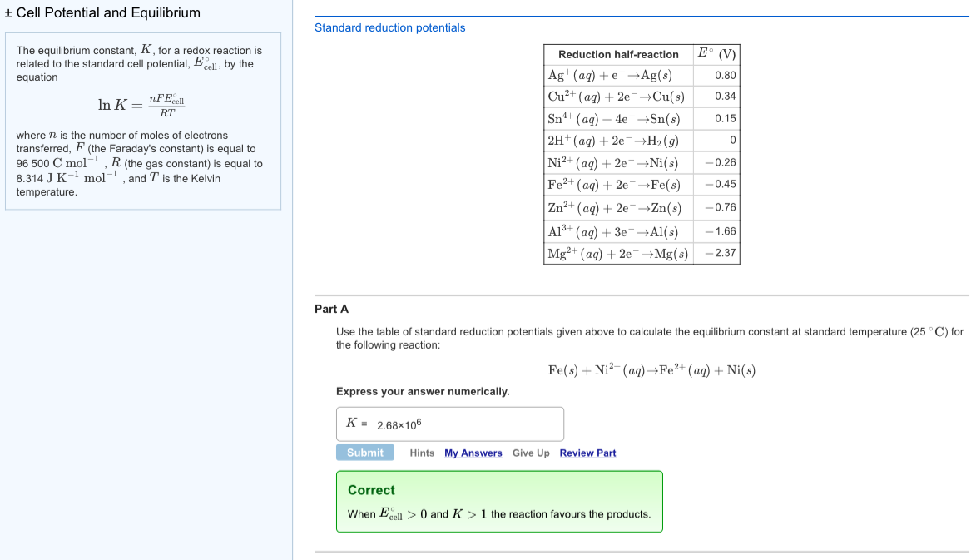
Task: Collapse the Cell Potential and Equilibrium item
Action: click(x=9, y=13)
